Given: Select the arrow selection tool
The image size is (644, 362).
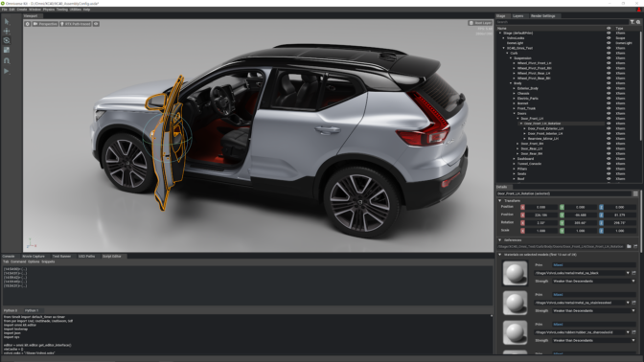Looking at the screenshot, I should pyautogui.click(x=7, y=21).
